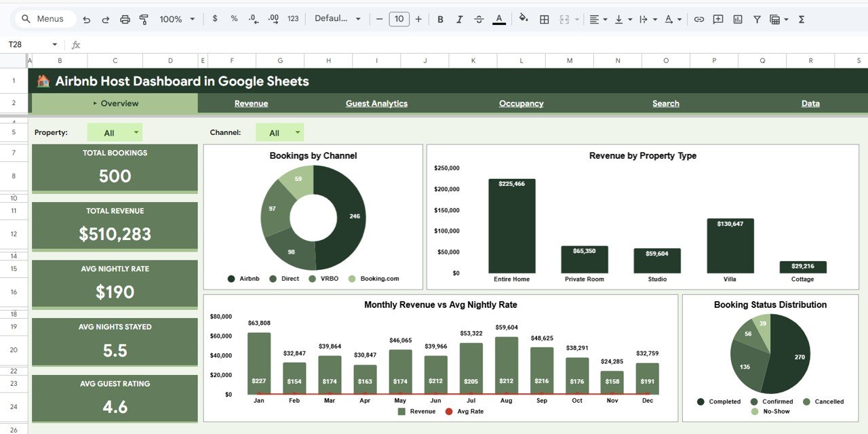Apply strikethrough formatting

479,18
